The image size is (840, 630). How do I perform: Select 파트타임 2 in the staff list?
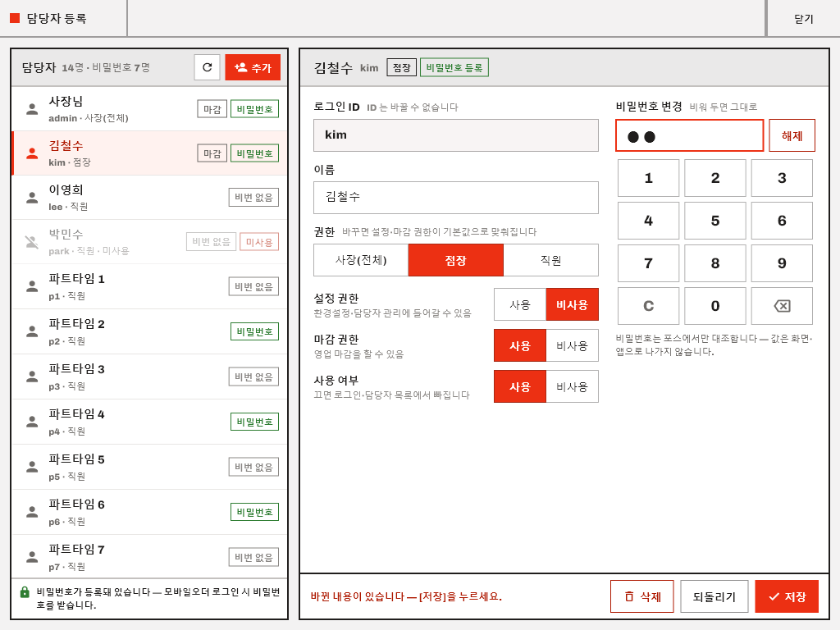149,331
